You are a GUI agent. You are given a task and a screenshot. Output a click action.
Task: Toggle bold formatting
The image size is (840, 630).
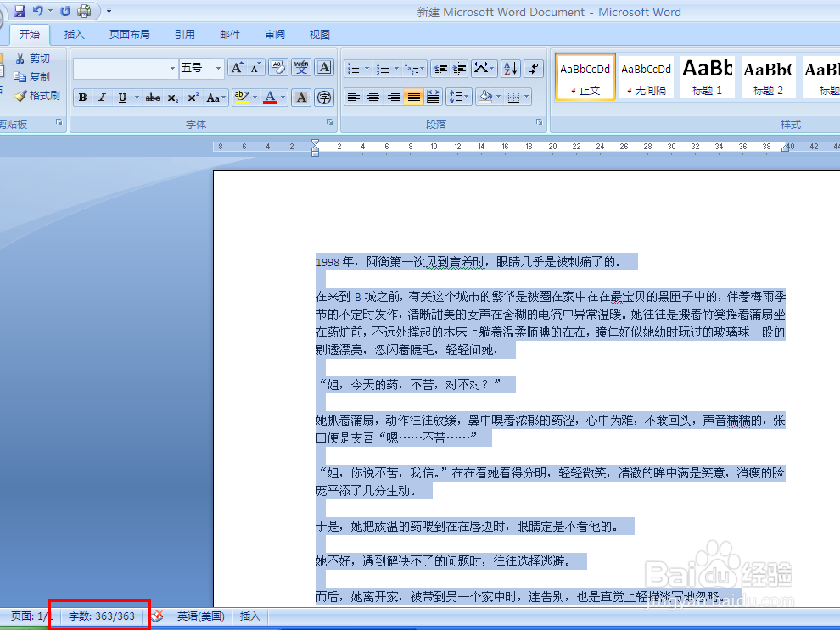(x=82, y=96)
